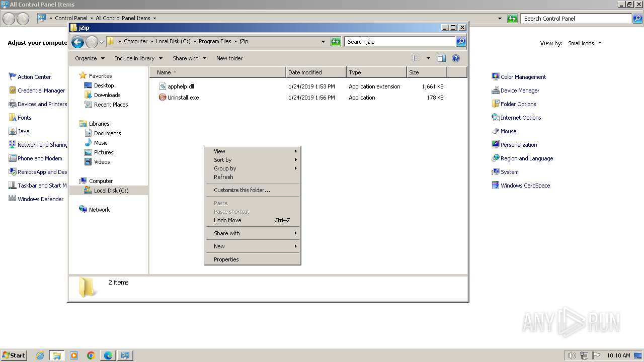Image resolution: width=644 pixels, height=362 pixels.
Task: Select Local Disk (C:) in navigation pane
Action: click(x=111, y=191)
